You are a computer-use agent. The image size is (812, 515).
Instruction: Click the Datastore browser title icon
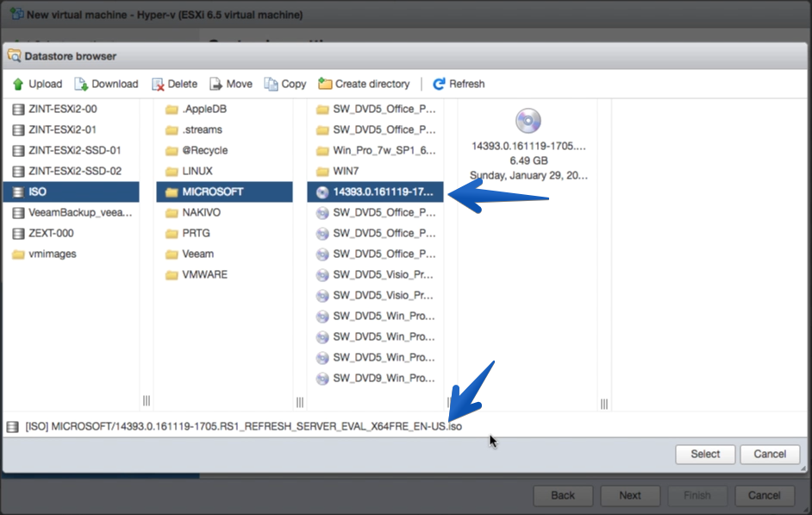tap(14, 56)
